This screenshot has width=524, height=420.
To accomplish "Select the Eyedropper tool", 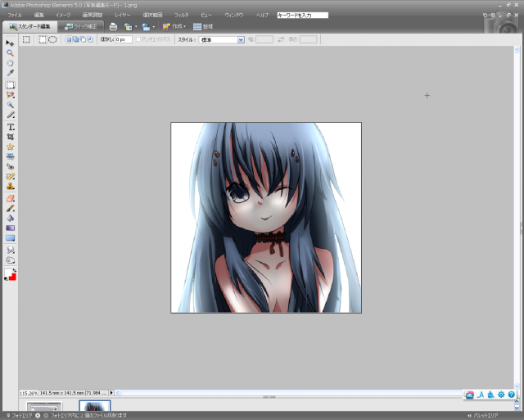I will (11, 73).
